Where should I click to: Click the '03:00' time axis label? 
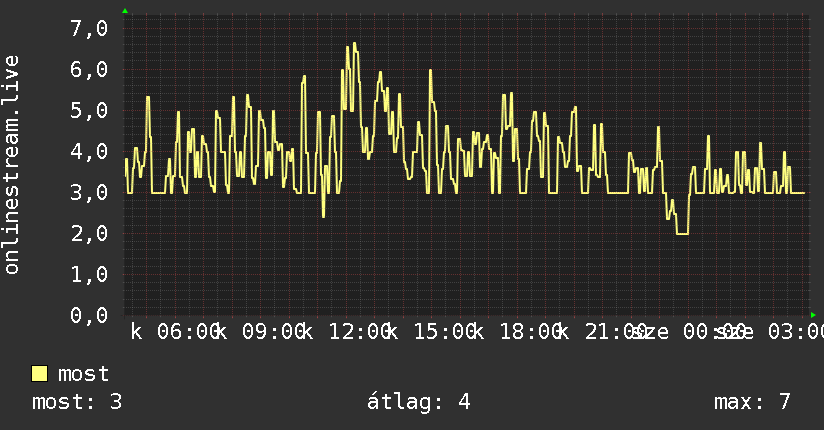pyautogui.click(x=796, y=332)
